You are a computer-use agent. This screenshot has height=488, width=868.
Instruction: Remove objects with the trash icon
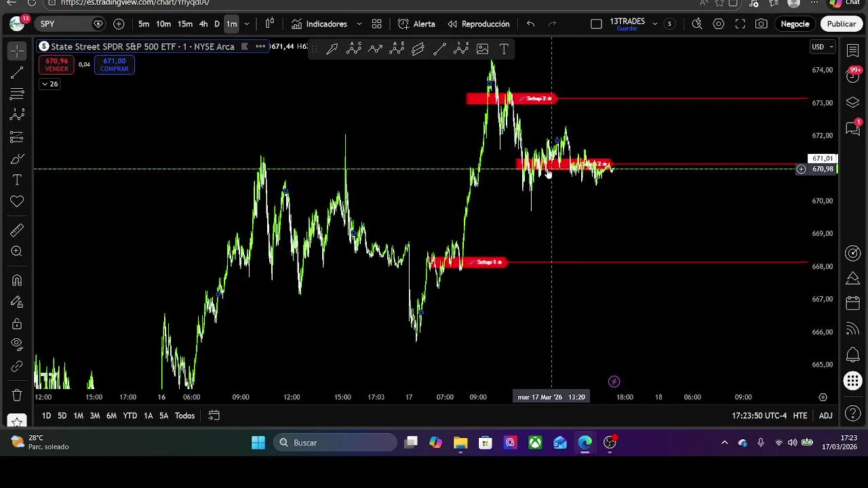click(17, 394)
